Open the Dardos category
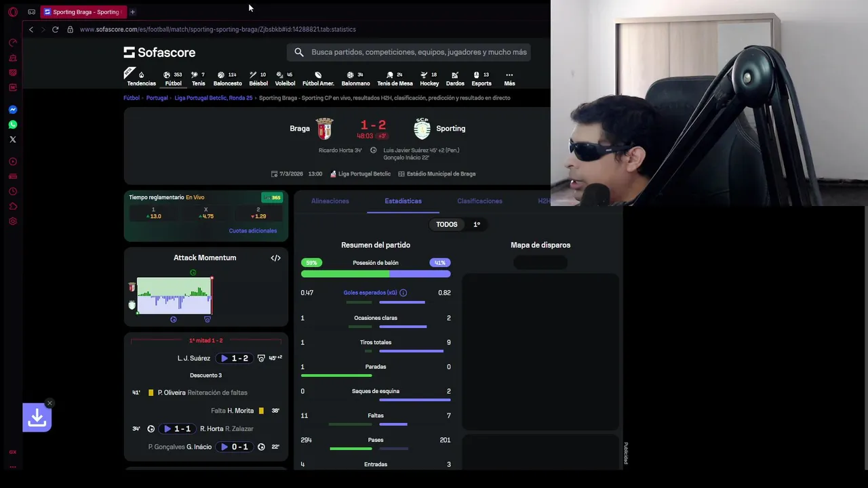This screenshot has height=488, width=868. pyautogui.click(x=455, y=79)
